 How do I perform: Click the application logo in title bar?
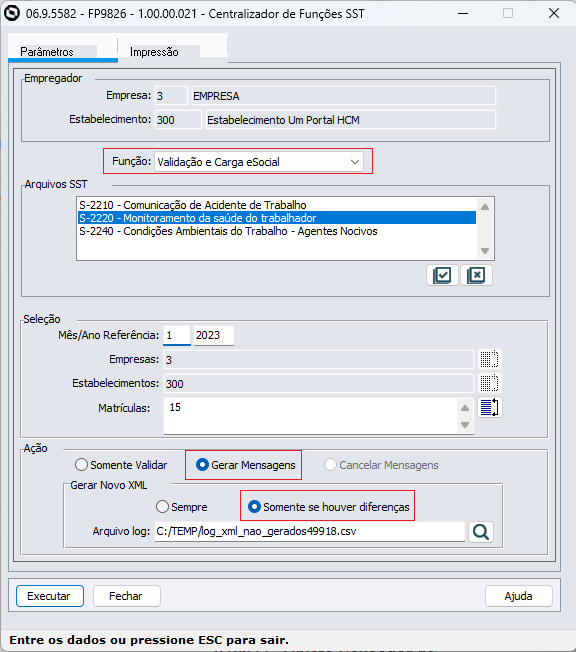12,13
